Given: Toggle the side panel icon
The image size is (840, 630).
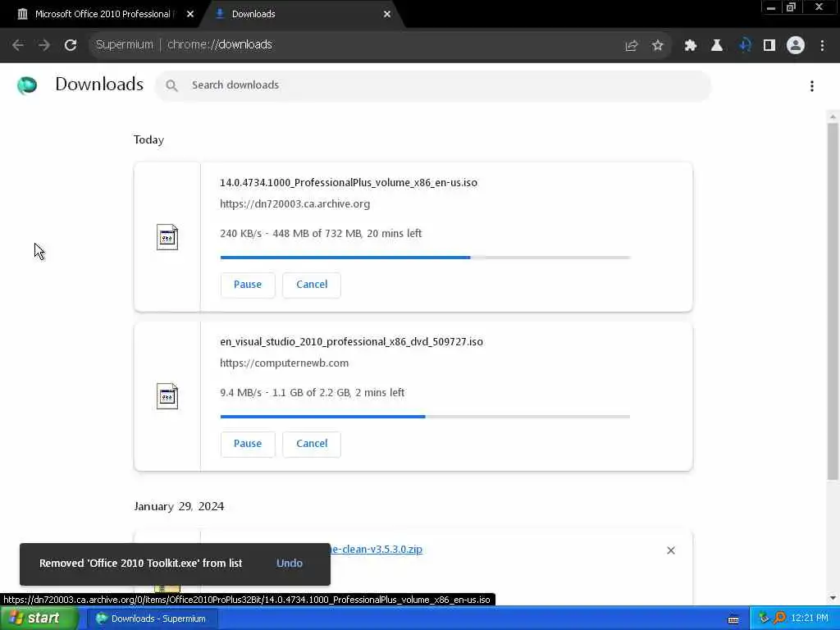Looking at the screenshot, I should point(769,46).
